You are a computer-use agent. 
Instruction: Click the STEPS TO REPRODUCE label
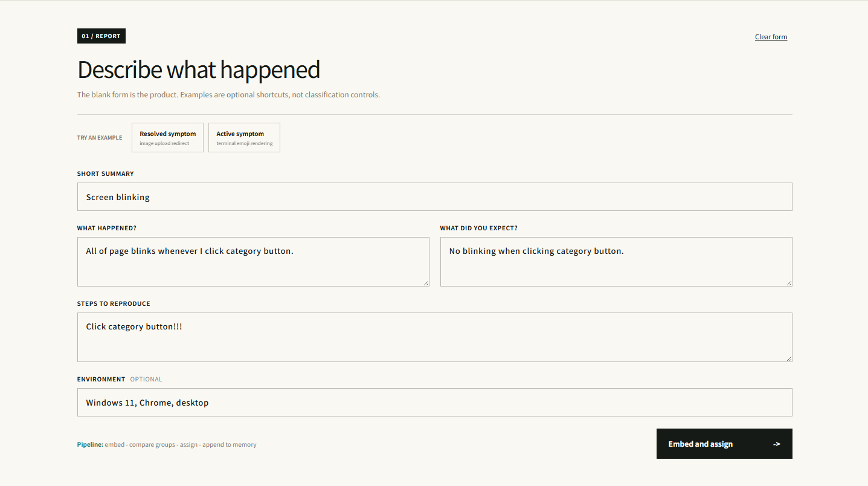(x=114, y=304)
